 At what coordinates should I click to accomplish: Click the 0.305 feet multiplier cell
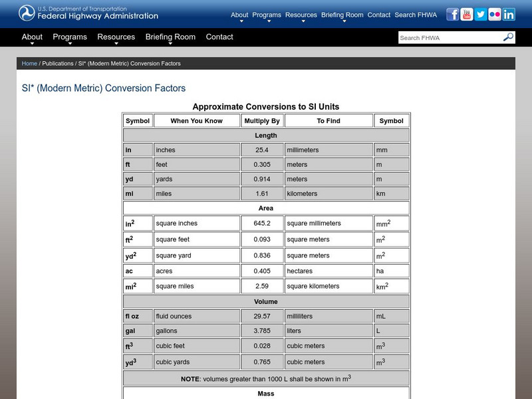click(262, 164)
